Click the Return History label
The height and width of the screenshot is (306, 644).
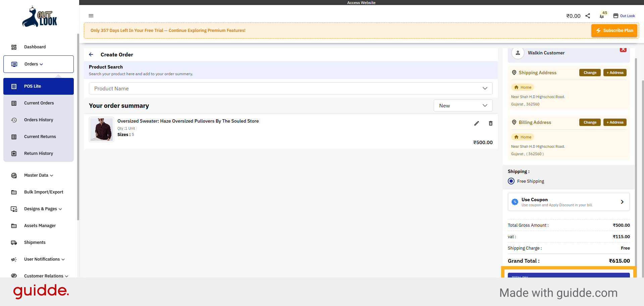pyautogui.click(x=39, y=154)
